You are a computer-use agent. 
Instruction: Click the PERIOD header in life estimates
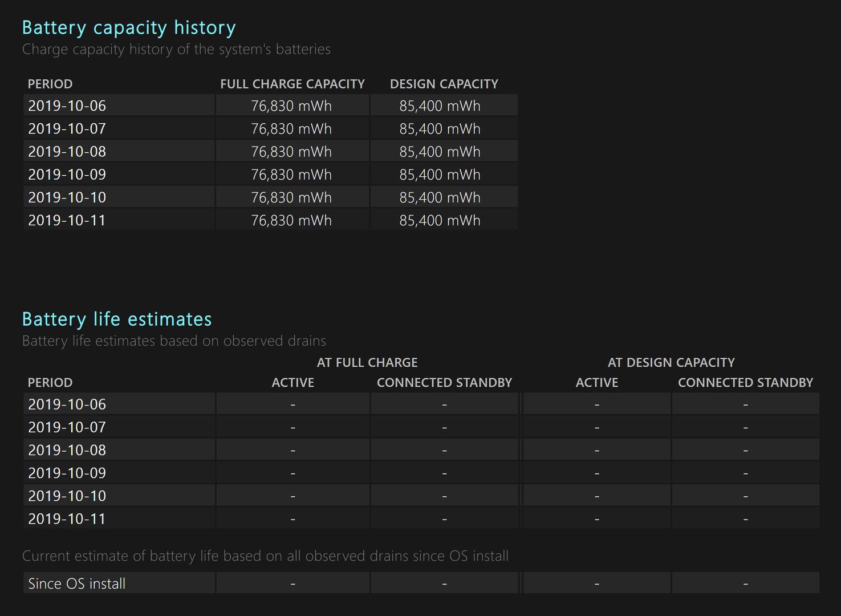coord(50,382)
